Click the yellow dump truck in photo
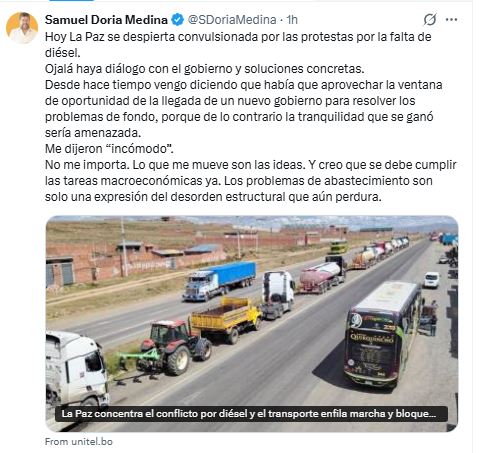Image resolution: width=490 pixels, height=453 pixels. [226, 319]
